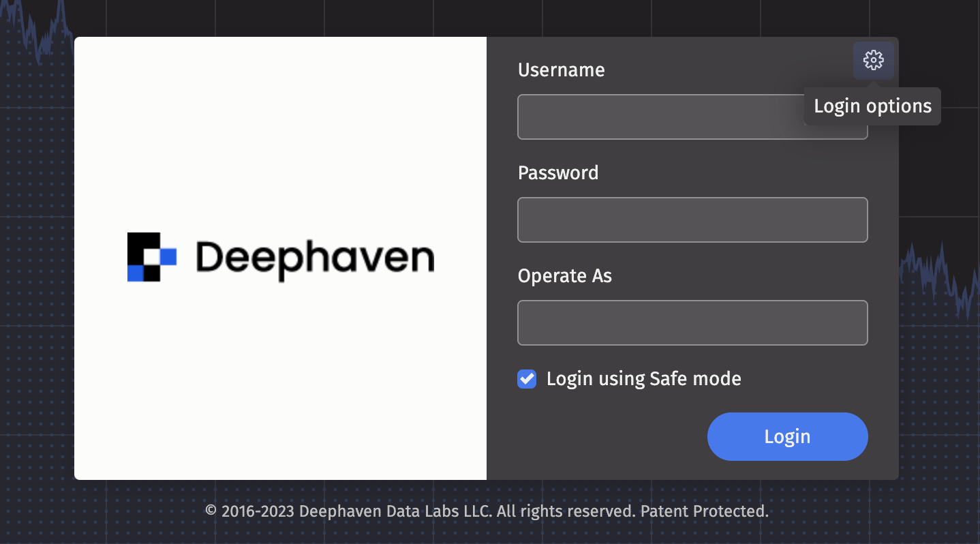Image resolution: width=980 pixels, height=544 pixels.
Task: Uncheck the Safe mode checkbox
Action: pyautogui.click(x=527, y=379)
